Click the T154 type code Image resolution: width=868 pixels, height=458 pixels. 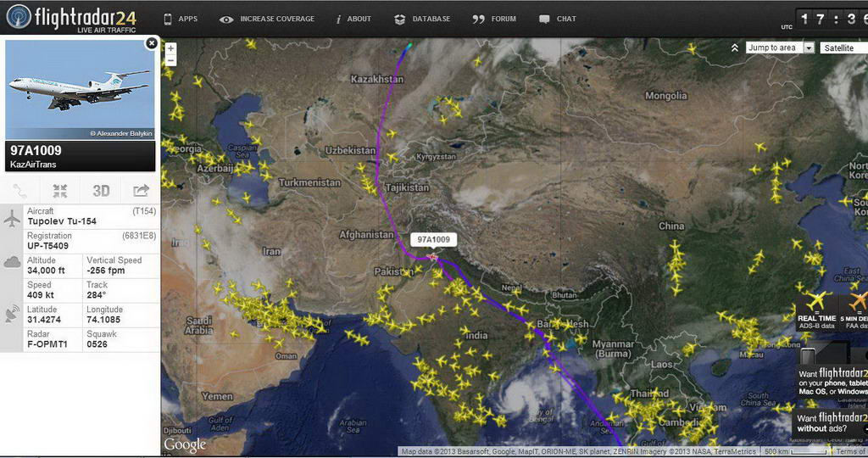pyautogui.click(x=144, y=211)
